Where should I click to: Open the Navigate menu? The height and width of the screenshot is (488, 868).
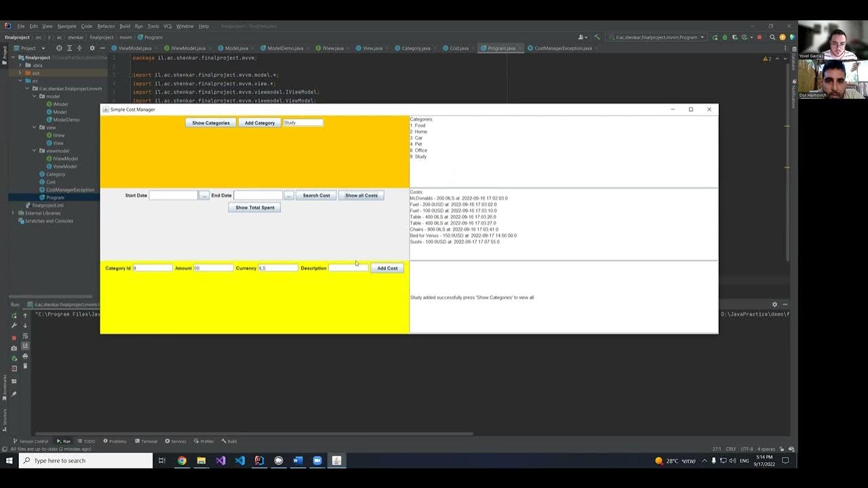(67, 26)
